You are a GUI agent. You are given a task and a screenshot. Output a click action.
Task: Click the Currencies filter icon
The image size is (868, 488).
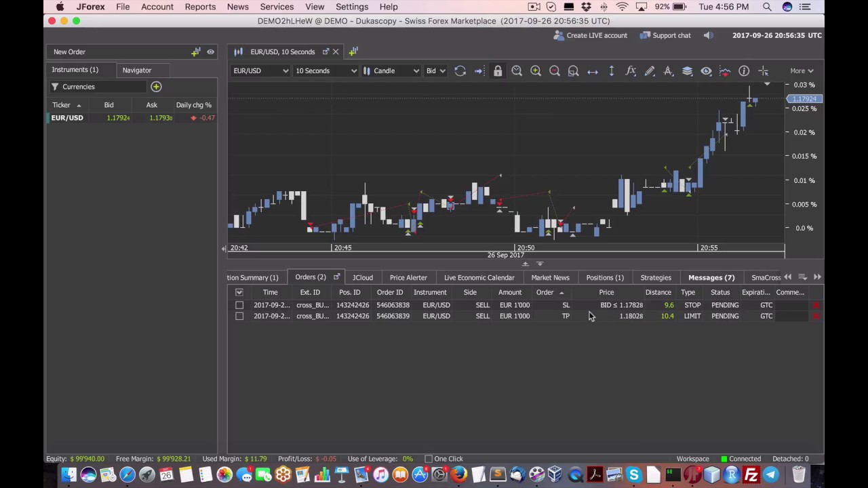pos(55,87)
